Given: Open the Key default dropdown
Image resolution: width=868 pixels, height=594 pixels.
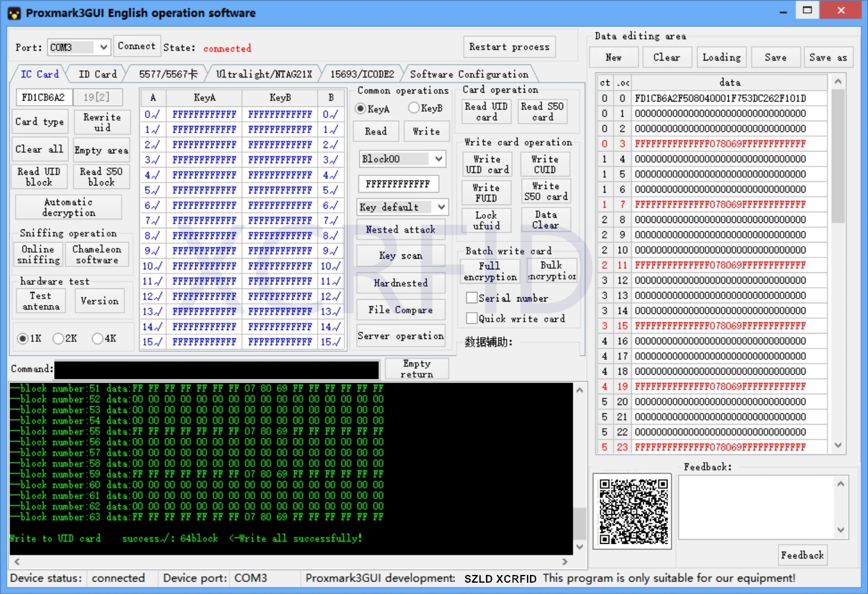Looking at the screenshot, I should 441,207.
